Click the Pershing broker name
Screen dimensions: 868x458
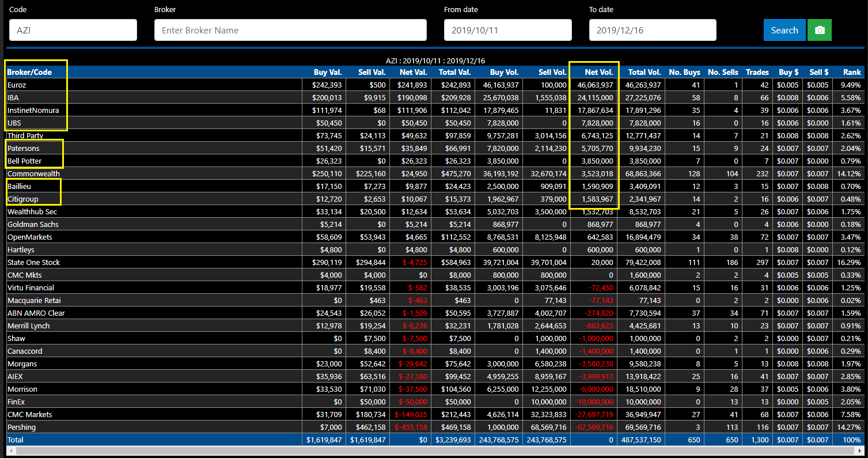21,427
